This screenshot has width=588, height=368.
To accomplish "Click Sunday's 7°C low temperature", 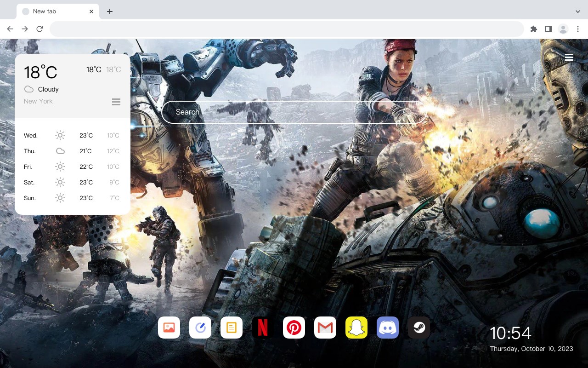I will (x=114, y=198).
